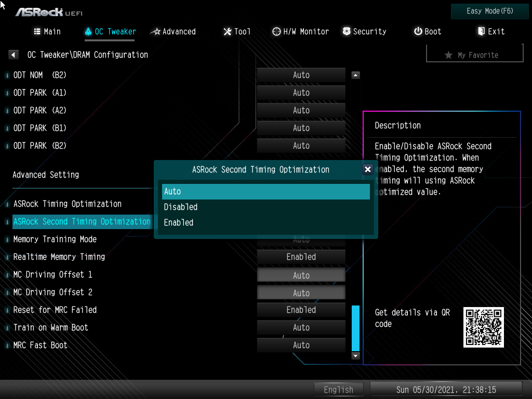Open Realtime Memory Timing Enabled dropdown
The width and height of the screenshot is (532, 399).
click(x=301, y=257)
